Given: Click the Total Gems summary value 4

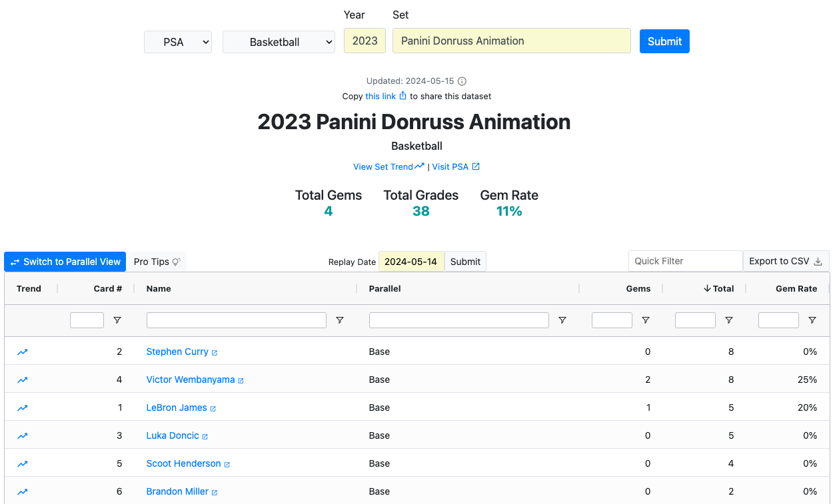Looking at the screenshot, I should point(329,211).
